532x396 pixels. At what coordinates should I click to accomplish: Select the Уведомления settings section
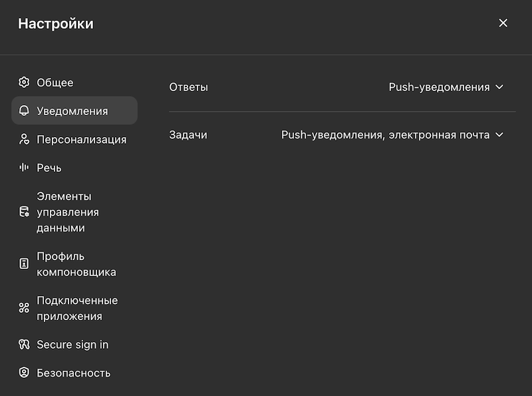pyautogui.click(x=74, y=110)
